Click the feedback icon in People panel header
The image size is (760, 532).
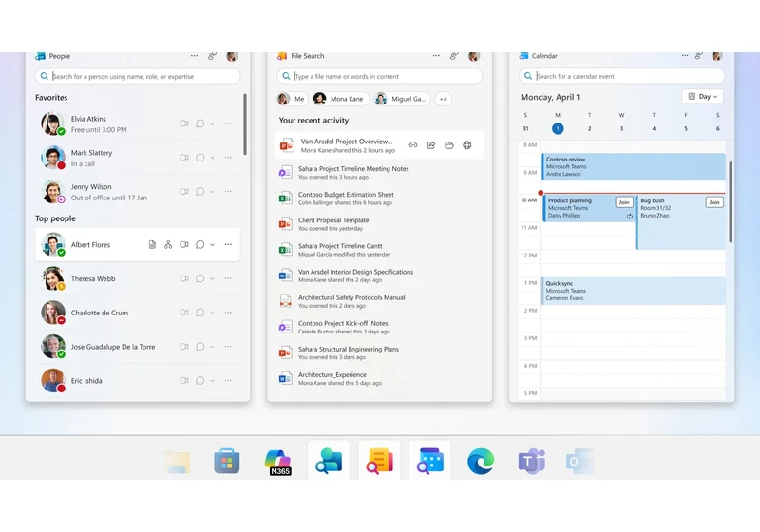[x=212, y=56]
